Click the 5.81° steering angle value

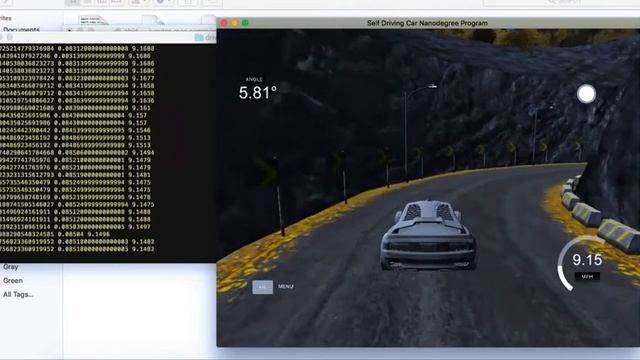click(258, 93)
